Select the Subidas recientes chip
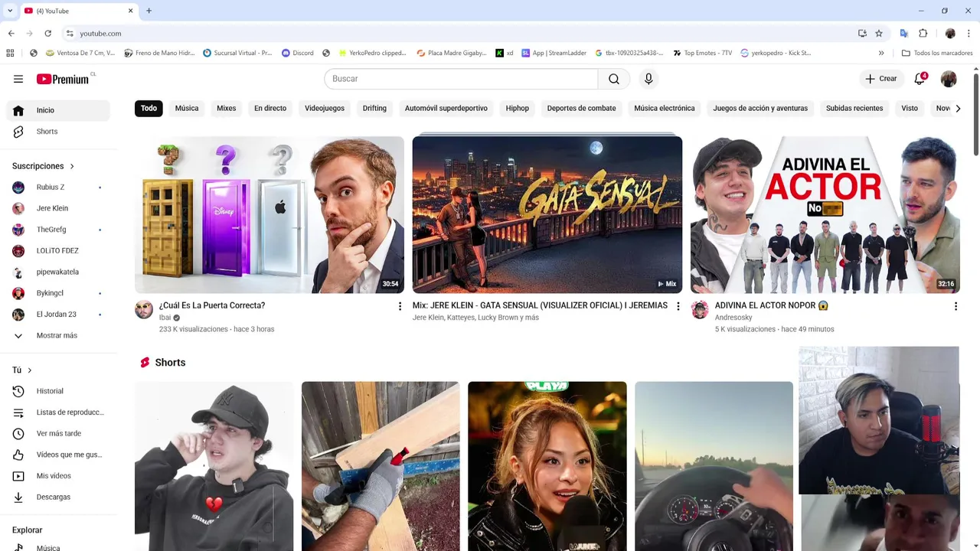The image size is (980, 551). (854, 108)
